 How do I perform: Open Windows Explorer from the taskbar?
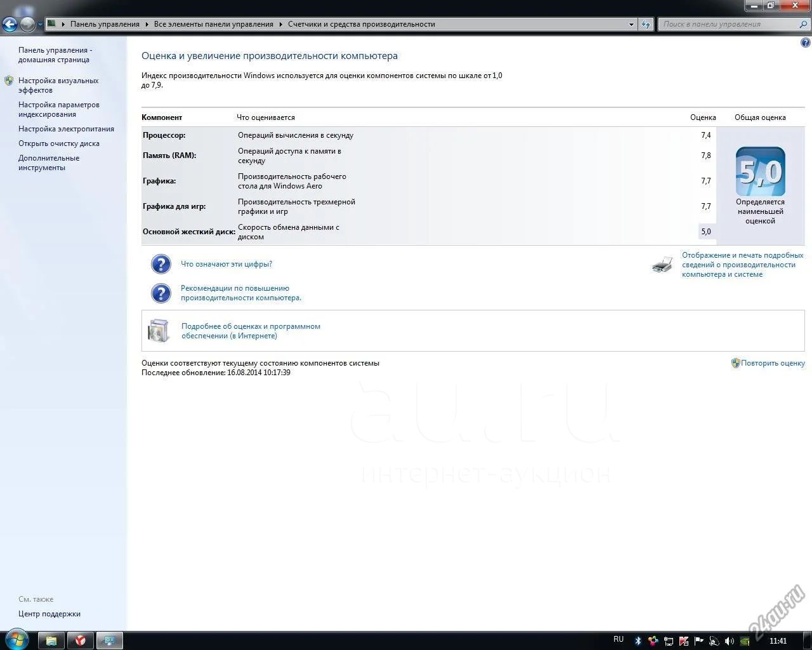coord(51,640)
